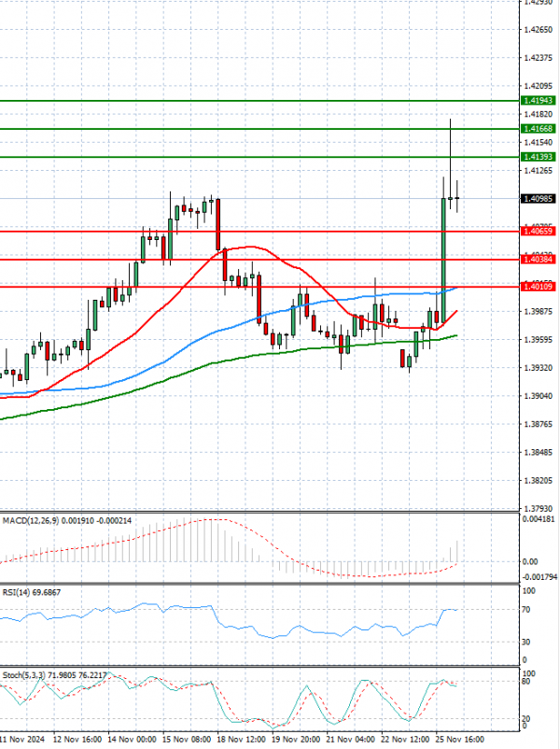Click the 1.38485 price scale value
This screenshot has height=749, width=560.
[538, 452]
